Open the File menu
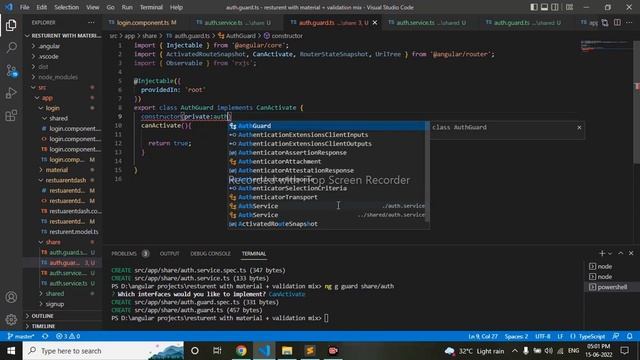 24,7
